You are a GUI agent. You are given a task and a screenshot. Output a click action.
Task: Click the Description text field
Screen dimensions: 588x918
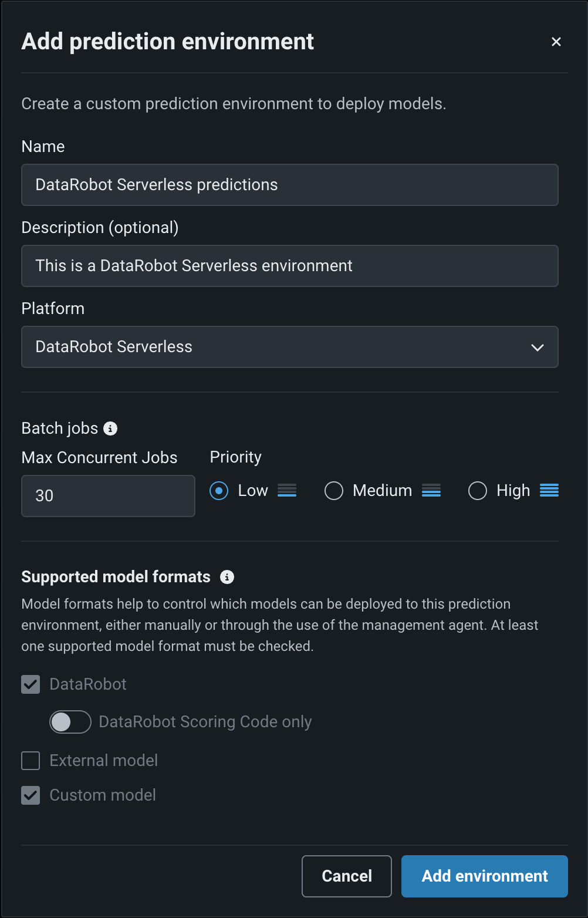pyautogui.click(x=289, y=266)
